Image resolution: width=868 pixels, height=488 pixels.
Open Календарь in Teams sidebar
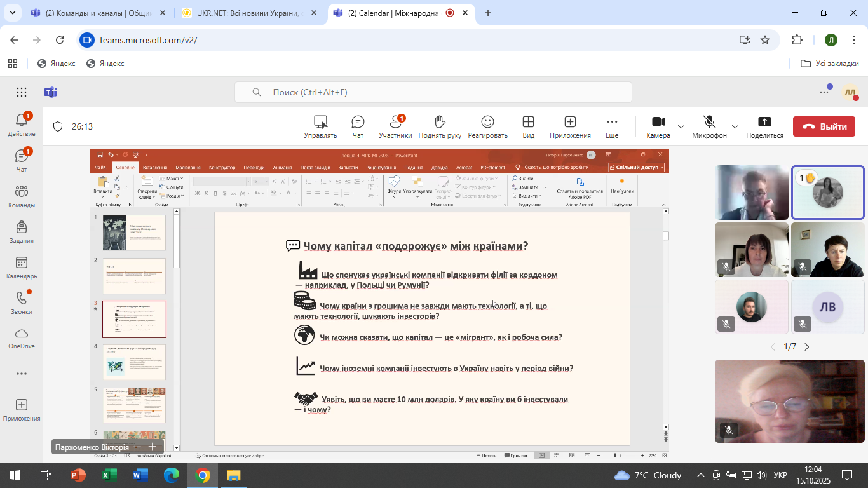tap(22, 268)
